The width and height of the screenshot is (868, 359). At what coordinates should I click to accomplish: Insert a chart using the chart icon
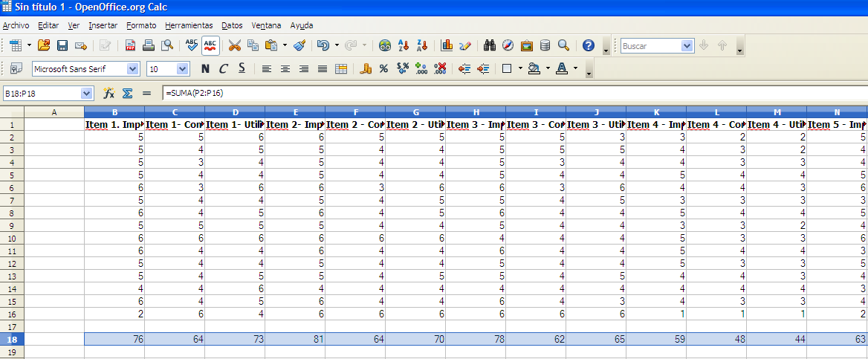coord(447,45)
